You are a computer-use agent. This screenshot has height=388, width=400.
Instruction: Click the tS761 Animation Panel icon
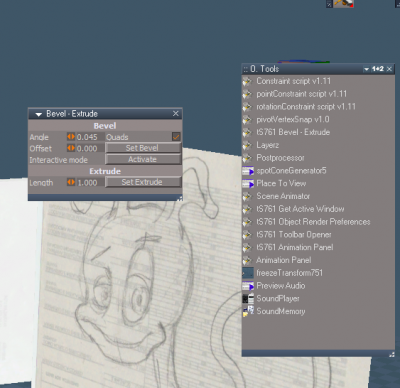247,247
